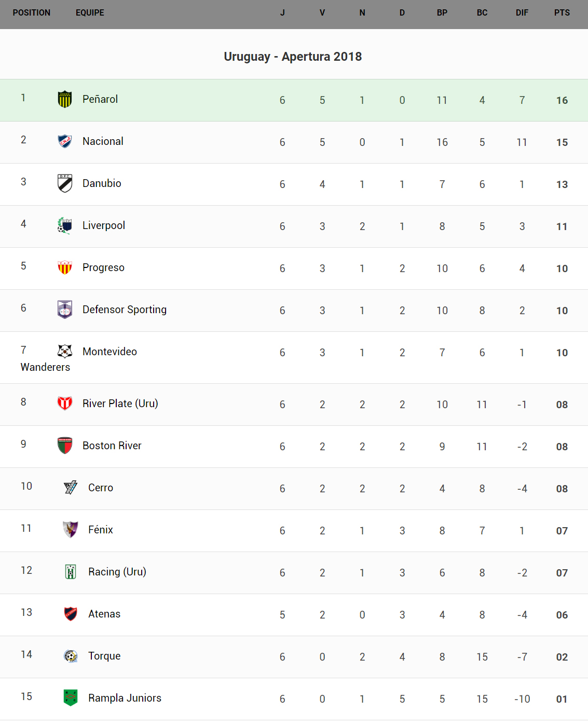Open the Fénix team page link
This screenshot has height=725, width=588.
pos(101,530)
